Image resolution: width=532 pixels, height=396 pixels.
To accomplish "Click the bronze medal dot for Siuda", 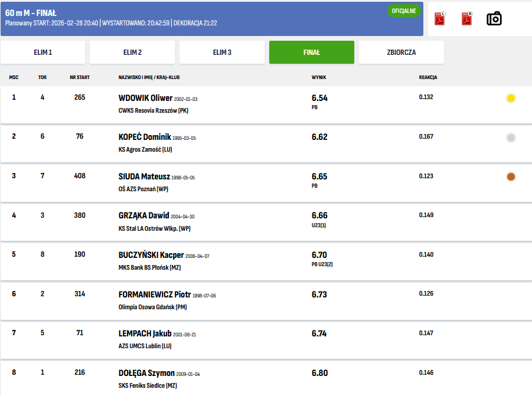I will [x=511, y=176].
